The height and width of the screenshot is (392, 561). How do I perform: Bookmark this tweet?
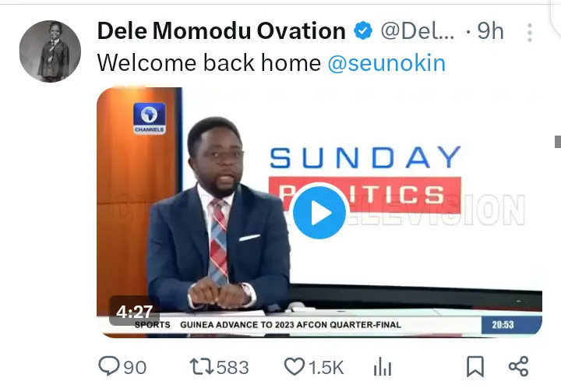coord(475,366)
